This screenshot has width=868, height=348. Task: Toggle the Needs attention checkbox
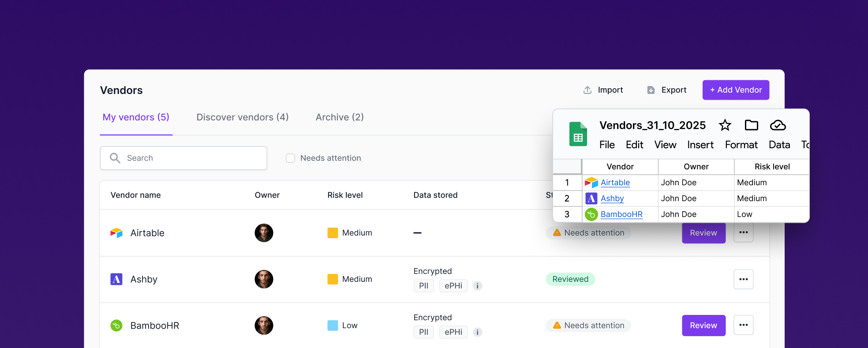coord(290,158)
